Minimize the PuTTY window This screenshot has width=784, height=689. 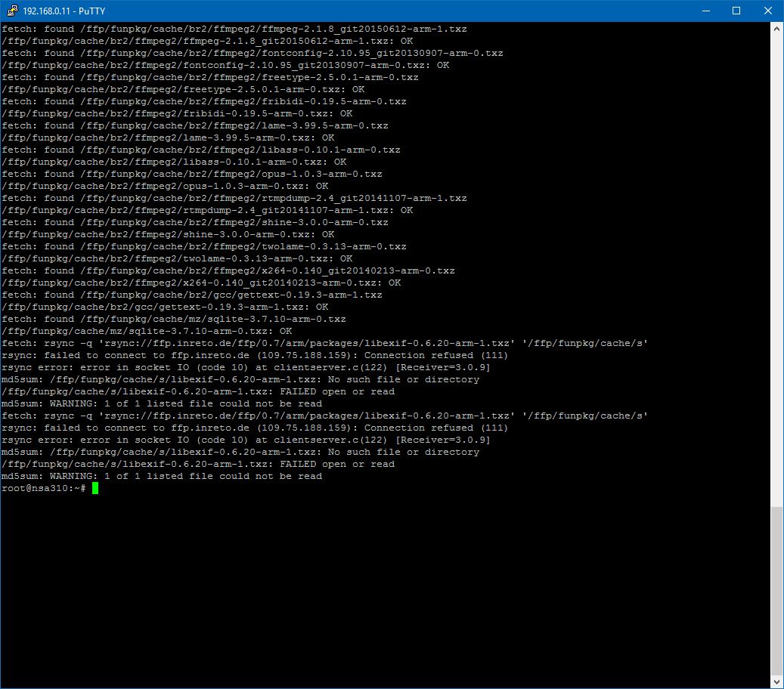click(705, 11)
